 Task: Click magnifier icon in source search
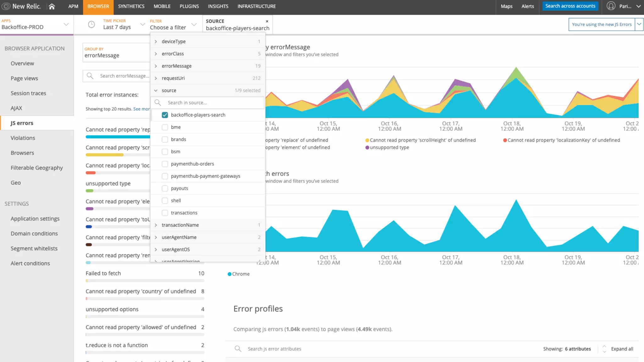(x=158, y=102)
